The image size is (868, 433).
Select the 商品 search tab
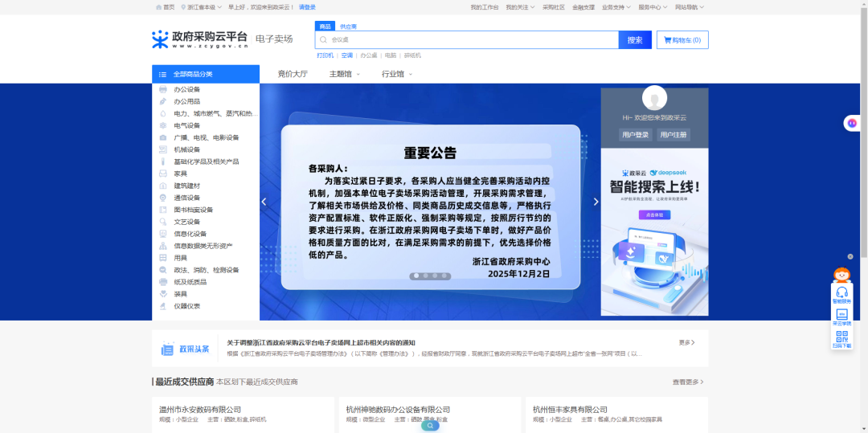tap(325, 26)
